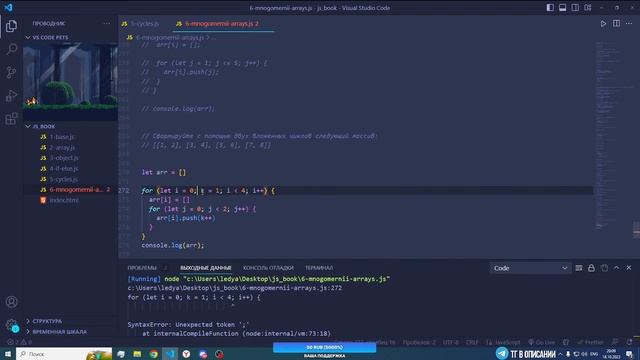Click the Windows taskbar search box
The width and height of the screenshot is (640, 360).
[64, 354]
